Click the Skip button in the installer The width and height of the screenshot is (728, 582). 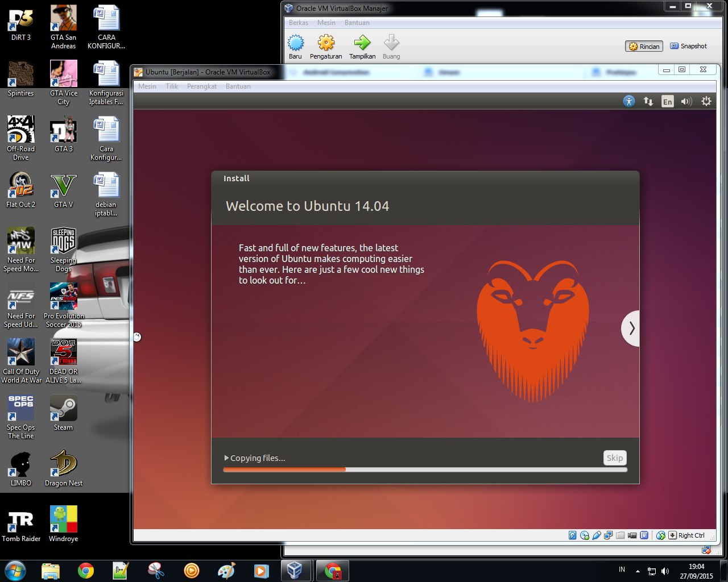(615, 458)
